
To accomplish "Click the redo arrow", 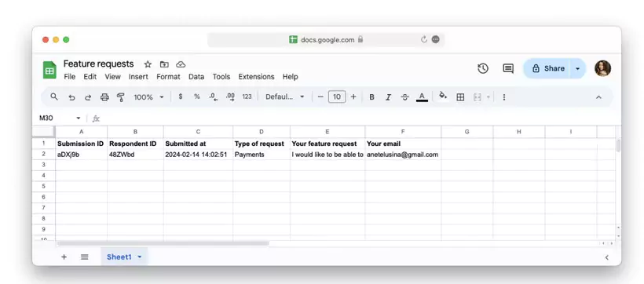I will (x=88, y=97).
